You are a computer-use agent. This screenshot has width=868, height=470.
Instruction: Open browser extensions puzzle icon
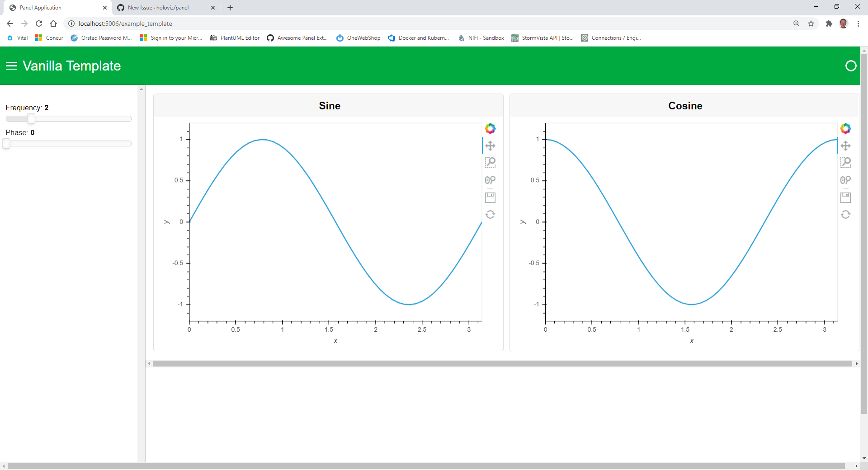click(829, 23)
